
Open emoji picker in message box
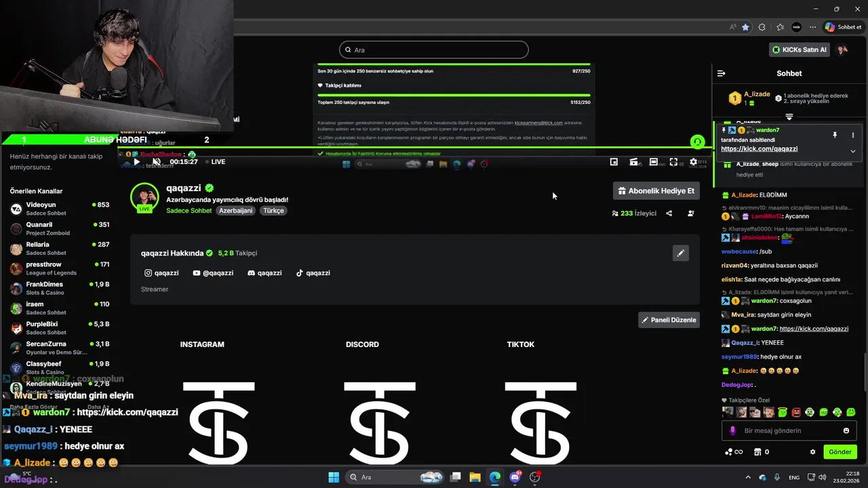click(x=846, y=430)
